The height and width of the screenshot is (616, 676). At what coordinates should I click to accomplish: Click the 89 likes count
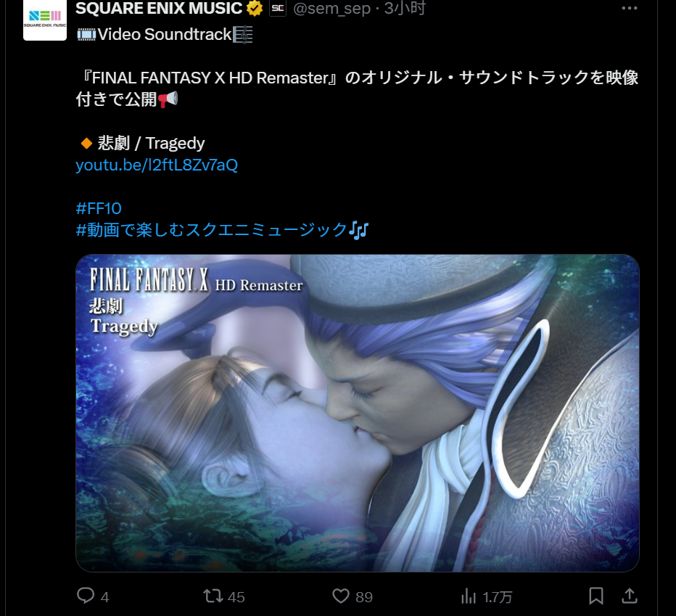pos(364,597)
